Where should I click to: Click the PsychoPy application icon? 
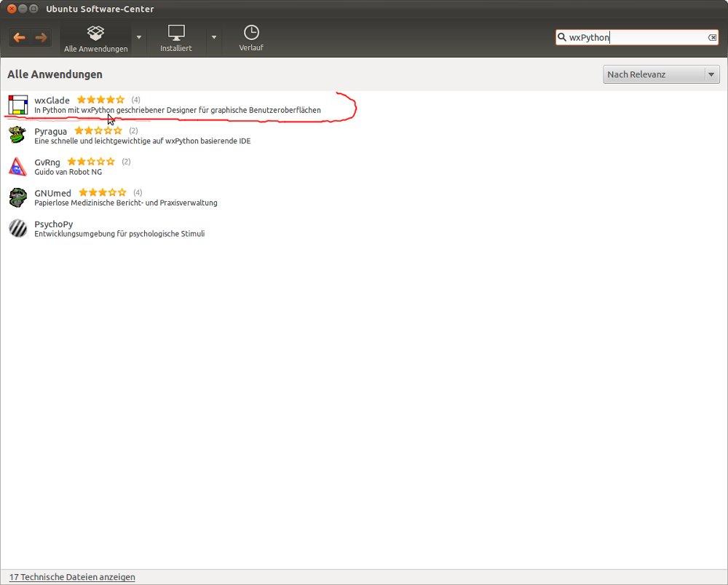click(x=18, y=228)
